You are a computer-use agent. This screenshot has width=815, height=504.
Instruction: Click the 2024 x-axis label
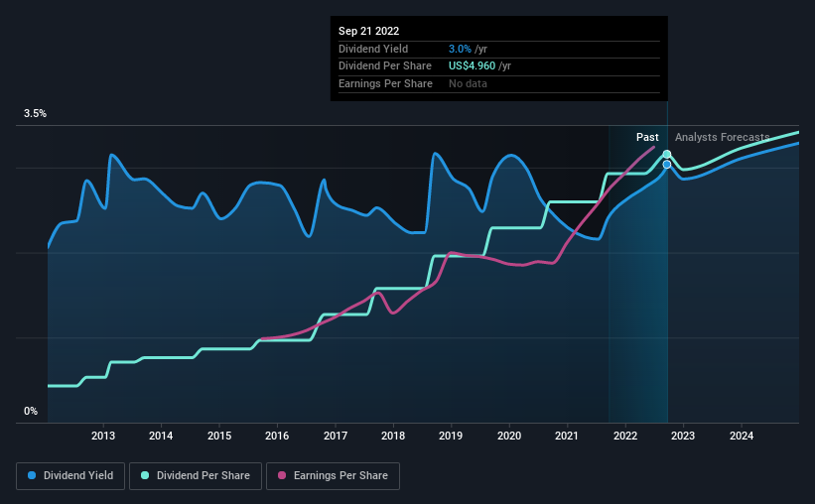click(742, 436)
